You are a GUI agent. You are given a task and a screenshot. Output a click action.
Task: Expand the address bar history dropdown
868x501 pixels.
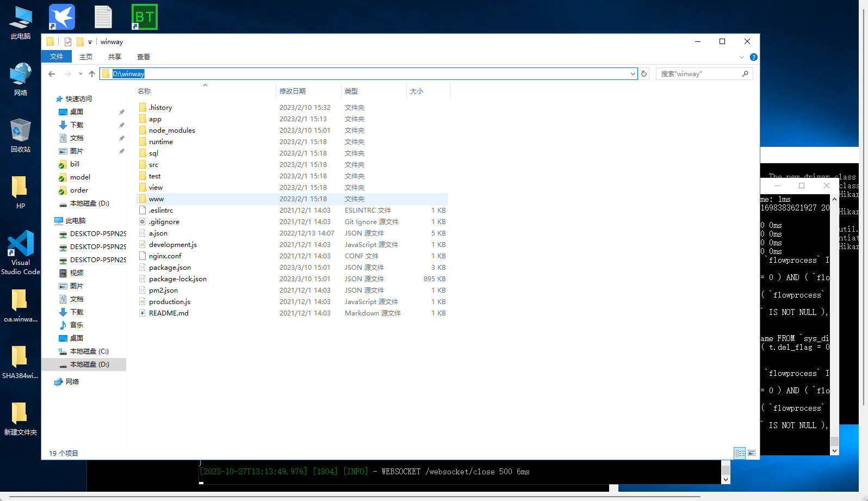(633, 74)
